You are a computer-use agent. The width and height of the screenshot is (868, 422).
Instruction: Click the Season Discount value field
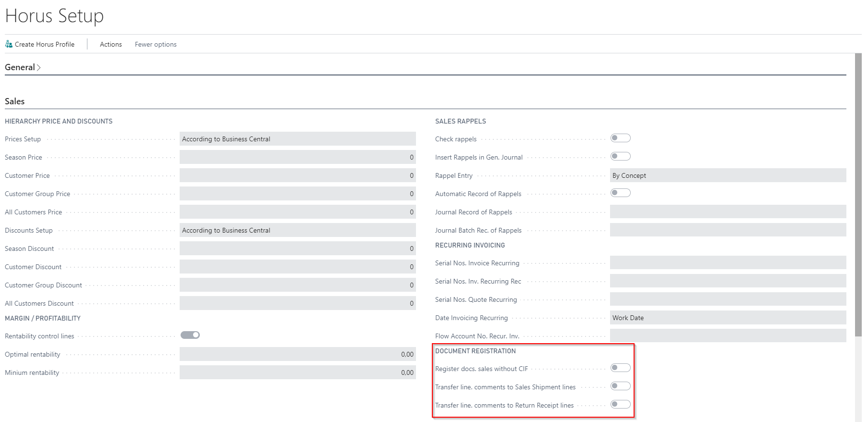(x=298, y=248)
